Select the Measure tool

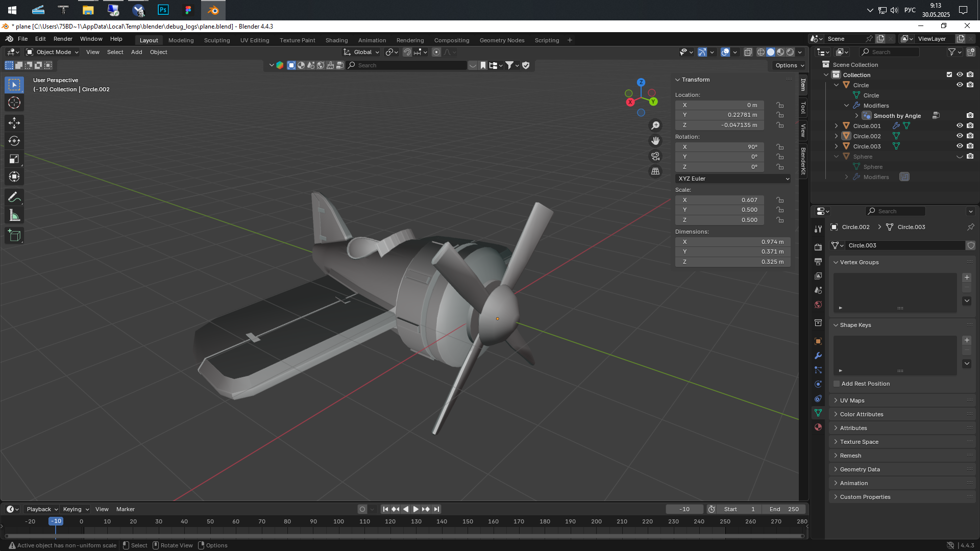coord(14,214)
